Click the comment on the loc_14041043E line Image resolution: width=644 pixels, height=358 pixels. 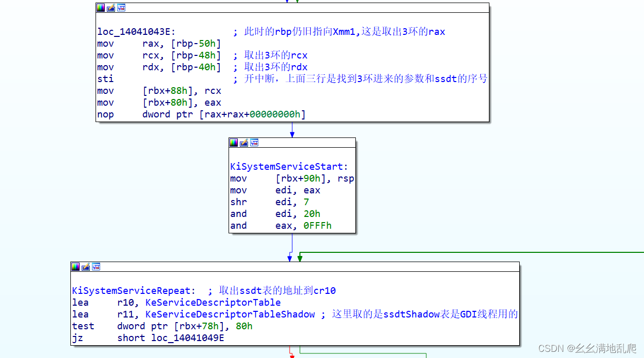click(x=339, y=32)
